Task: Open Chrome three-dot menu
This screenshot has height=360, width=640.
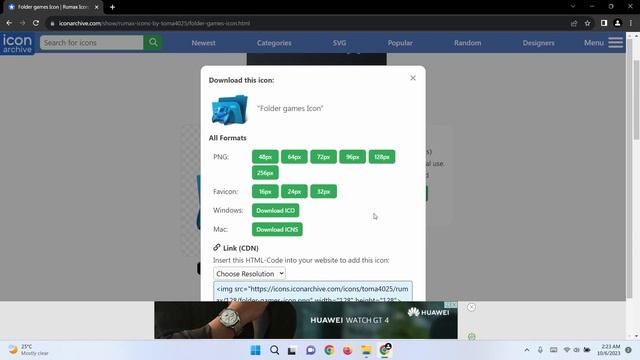Action: point(631,23)
